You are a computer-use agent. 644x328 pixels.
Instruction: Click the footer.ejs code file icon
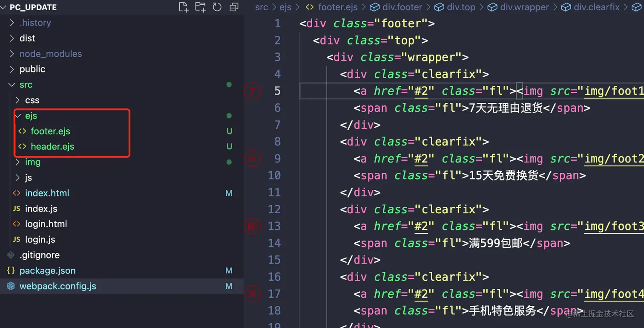pyautogui.click(x=22, y=131)
